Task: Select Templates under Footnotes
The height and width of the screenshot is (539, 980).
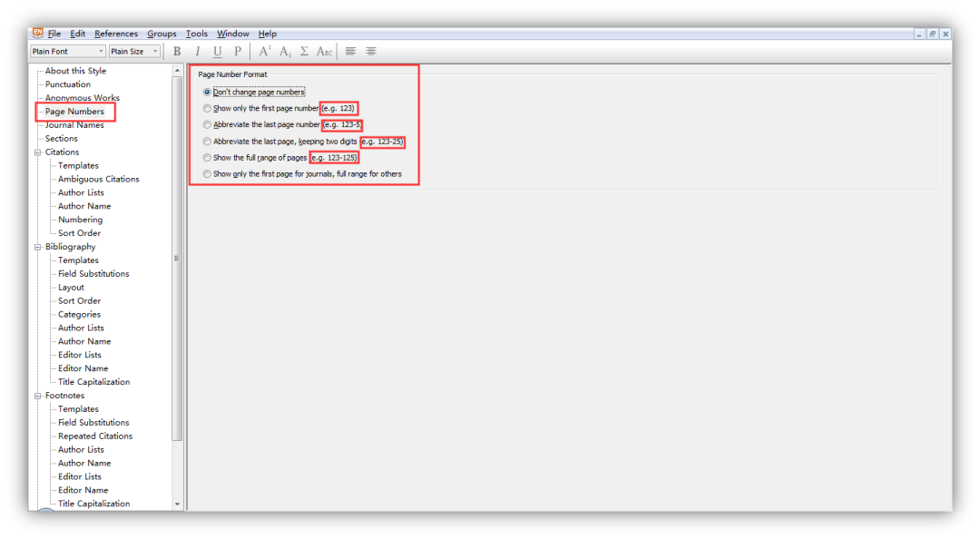Action: tap(78, 409)
